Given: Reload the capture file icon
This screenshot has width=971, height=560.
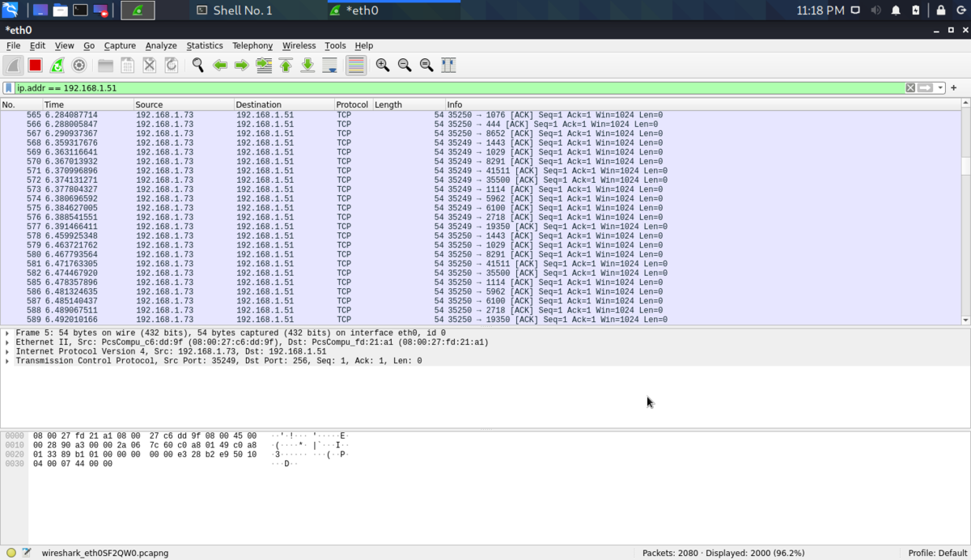Looking at the screenshot, I should (x=171, y=66).
